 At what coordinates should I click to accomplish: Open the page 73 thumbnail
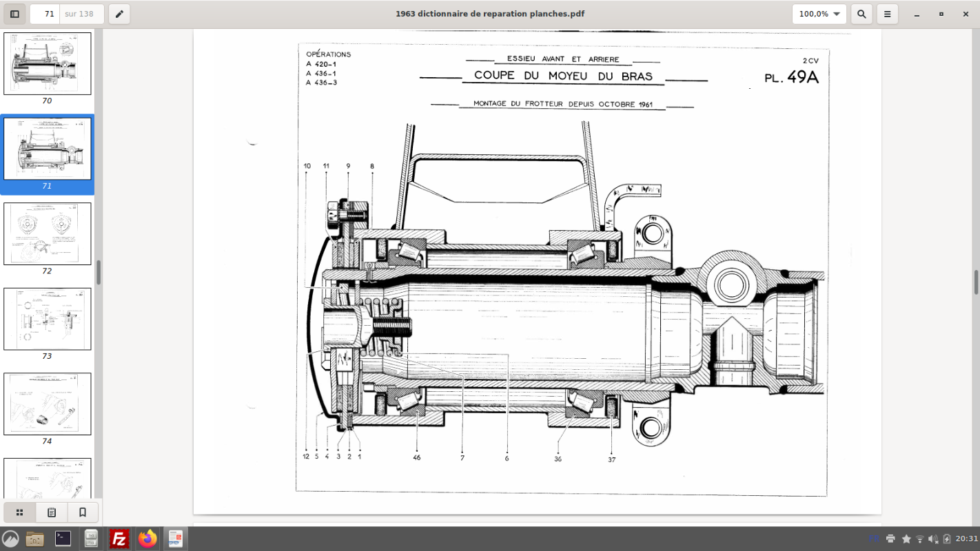[47, 319]
